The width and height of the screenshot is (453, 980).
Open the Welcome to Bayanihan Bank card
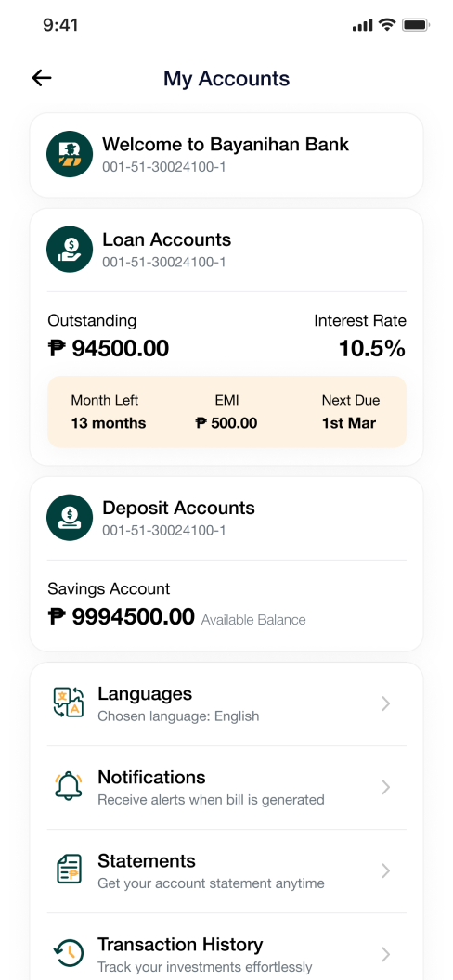pos(226,154)
